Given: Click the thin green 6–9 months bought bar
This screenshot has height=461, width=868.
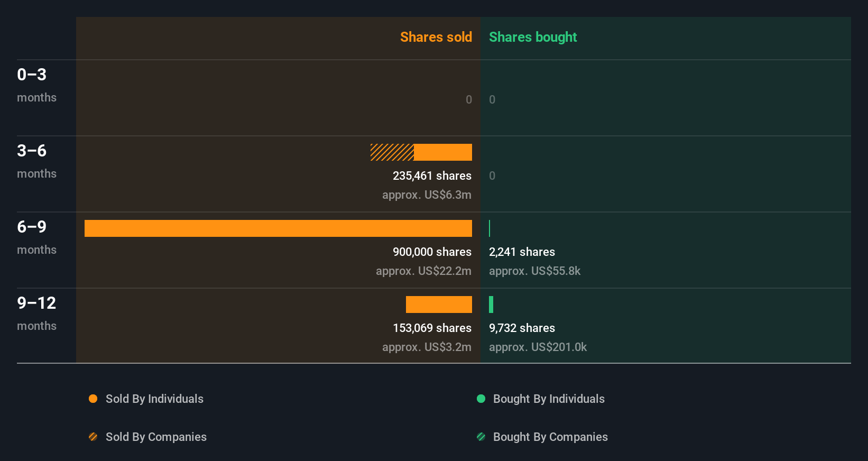Looking at the screenshot, I should 490,228.
